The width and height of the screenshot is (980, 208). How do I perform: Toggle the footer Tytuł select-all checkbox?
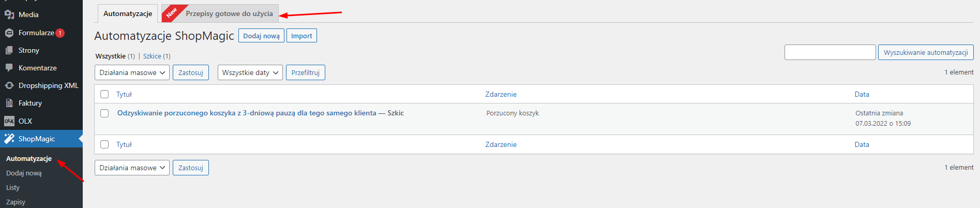[104, 144]
